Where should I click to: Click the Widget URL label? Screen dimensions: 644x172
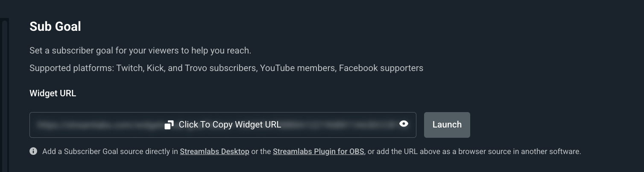tap(53, 93)
